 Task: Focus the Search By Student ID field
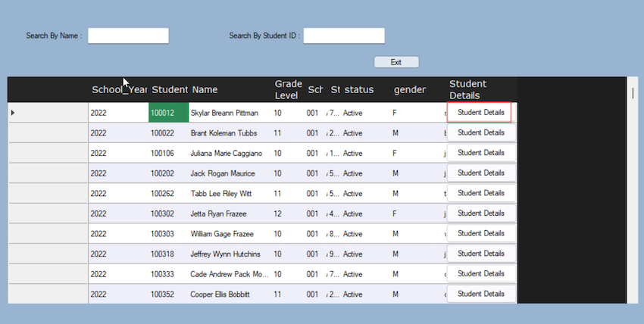[344, 36]
